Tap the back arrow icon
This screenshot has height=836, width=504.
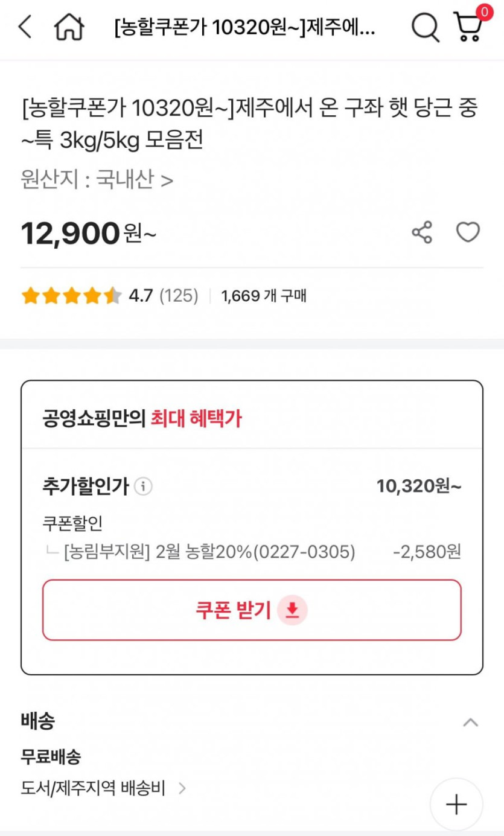(25, 27)
